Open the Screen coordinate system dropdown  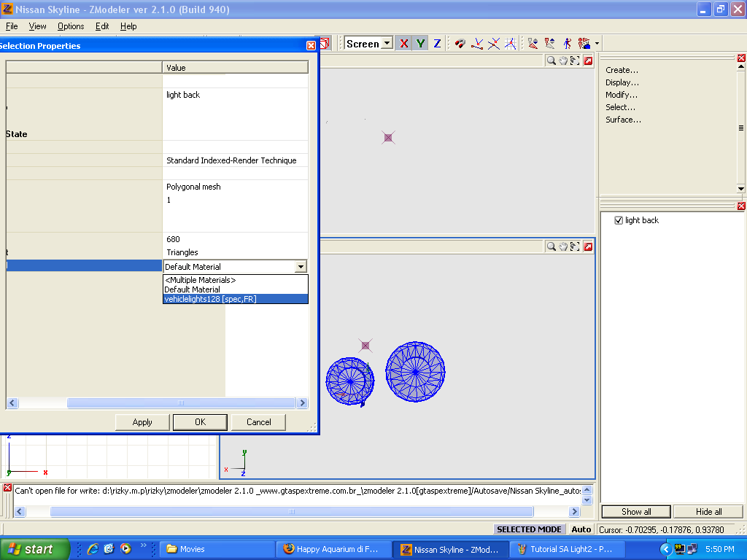coord(387,43)
